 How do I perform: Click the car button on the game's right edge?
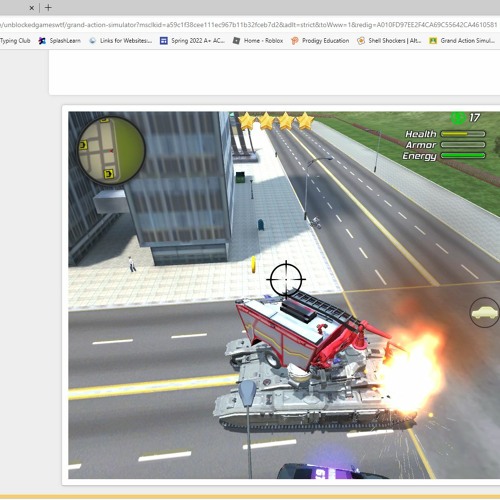pos(485,312)
